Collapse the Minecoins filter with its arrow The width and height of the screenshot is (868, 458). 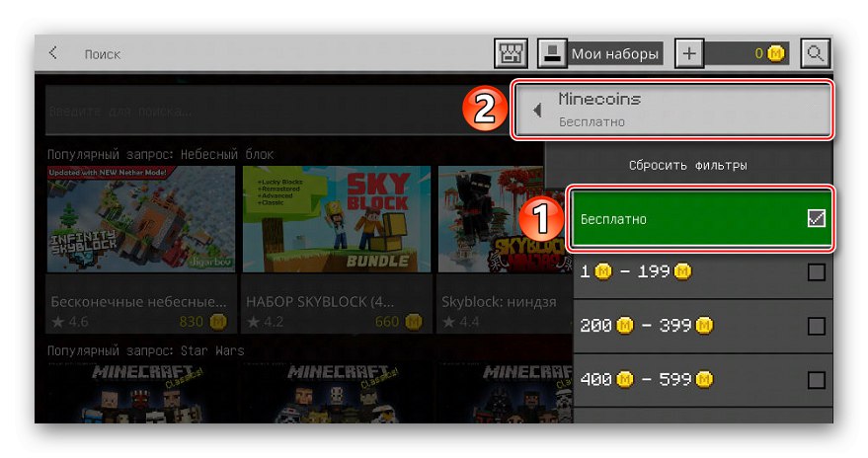click(x=537, y=111)
